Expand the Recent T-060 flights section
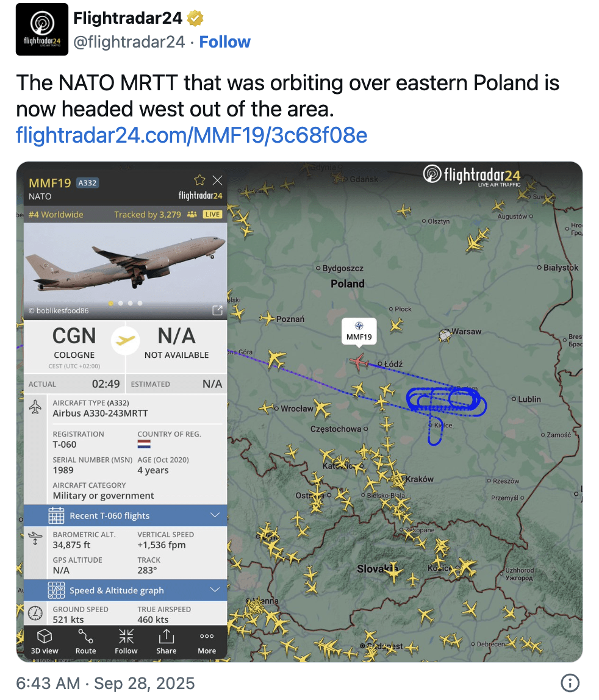This screenshot has height=700, width=599. coord(214,515)
